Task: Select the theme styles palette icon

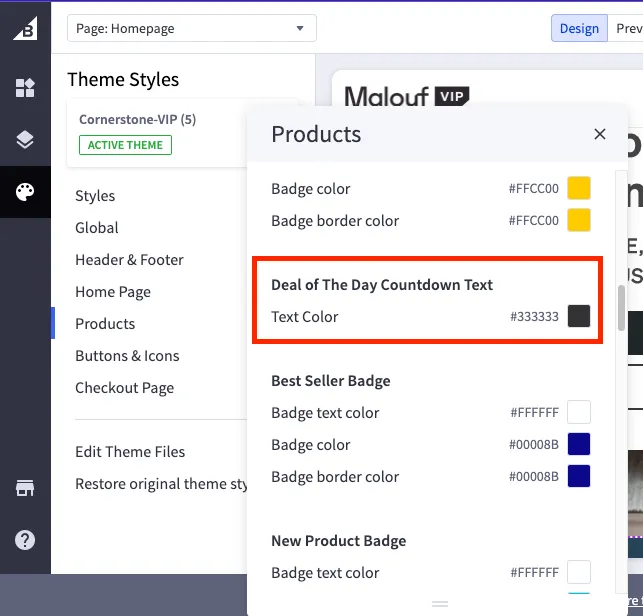Action: [x=25, y=192]
